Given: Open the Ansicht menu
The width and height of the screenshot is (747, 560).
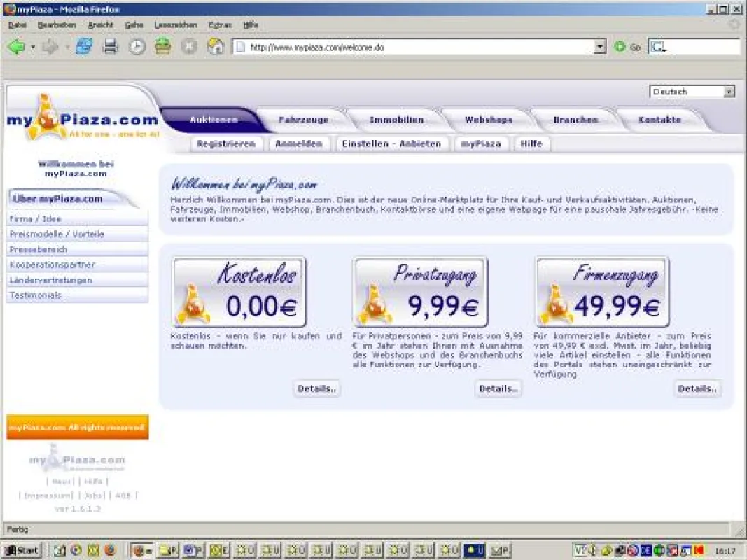Looking at the screenshot, I should coord(100,24).
